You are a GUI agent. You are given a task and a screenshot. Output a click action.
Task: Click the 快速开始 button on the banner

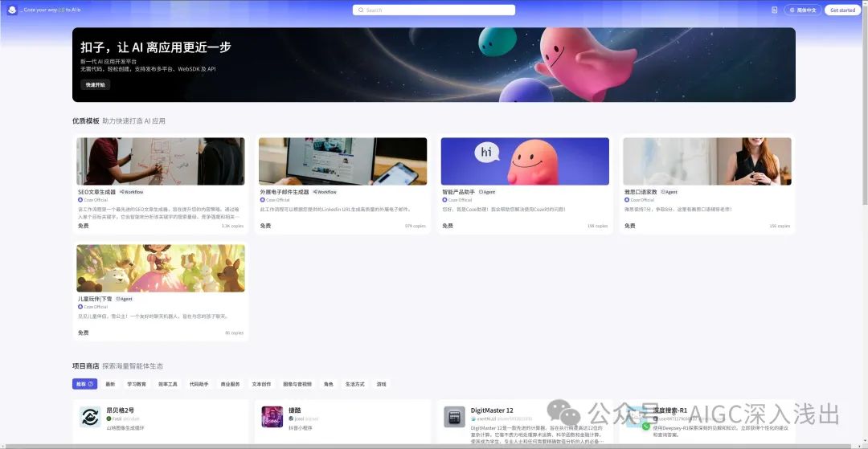tap(95, 84)
